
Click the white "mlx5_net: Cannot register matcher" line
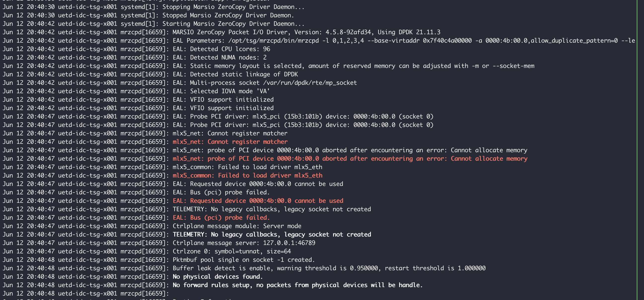click(230, 133)
